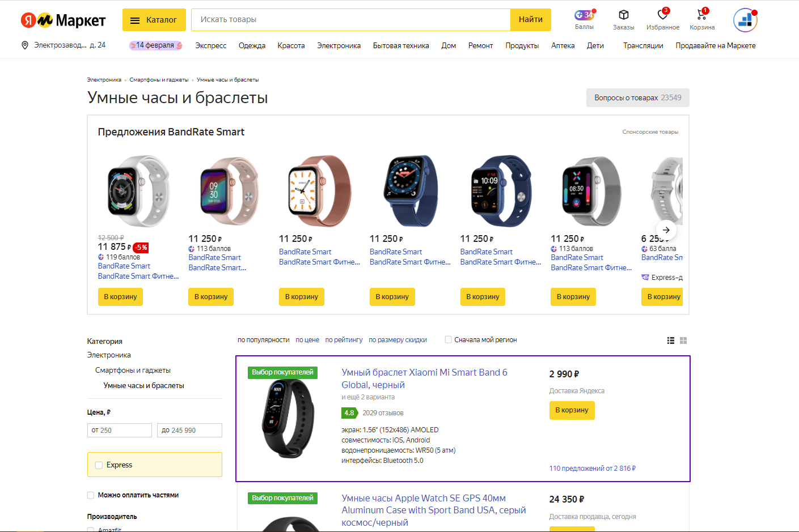Click the delivery address location pin

coord(25,45)
